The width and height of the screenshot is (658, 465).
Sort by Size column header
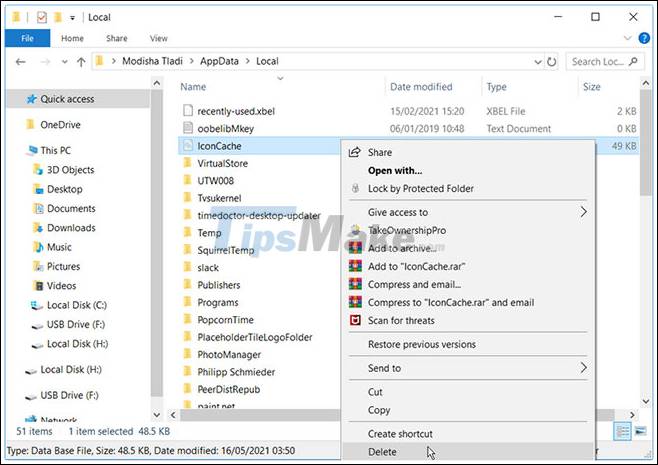591,87
